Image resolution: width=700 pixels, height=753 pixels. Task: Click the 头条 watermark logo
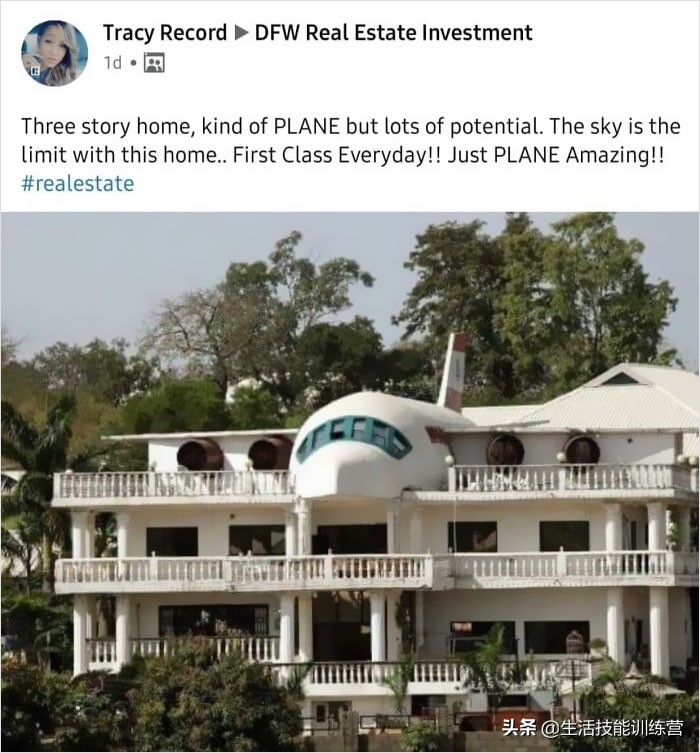click(519, 728)
